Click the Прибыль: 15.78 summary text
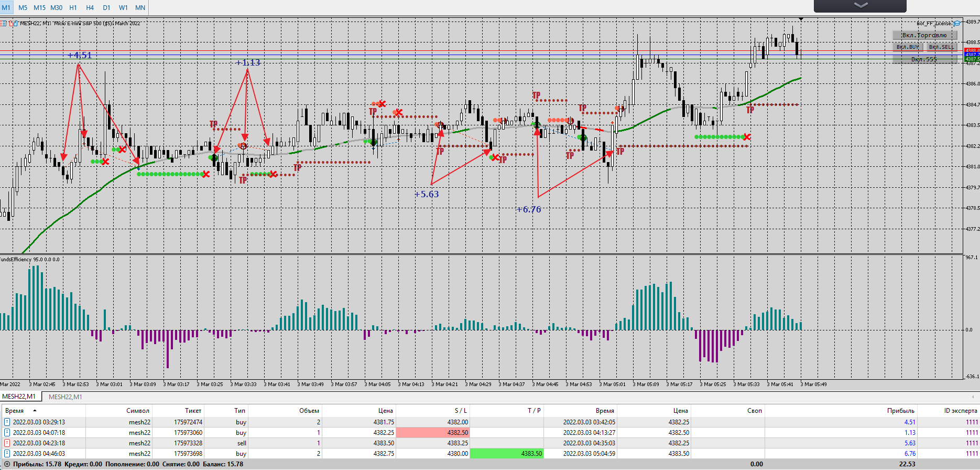Viewport: 980px width, 470px height. pyautogui.click(x=37, y=464)
